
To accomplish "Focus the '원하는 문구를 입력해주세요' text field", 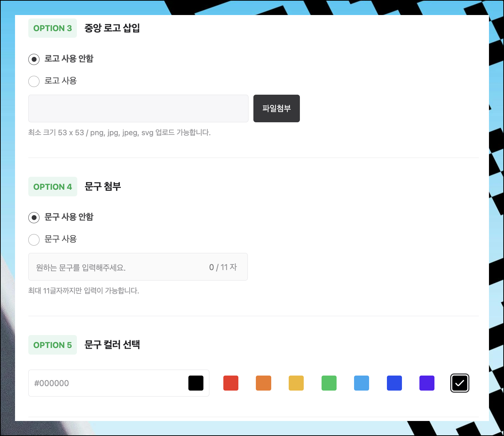I will [138, 267].
